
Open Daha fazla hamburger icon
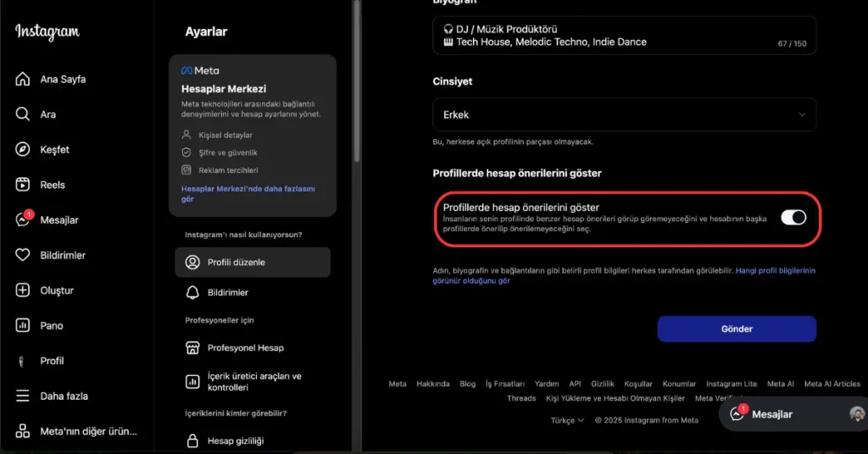coord(23,396)
